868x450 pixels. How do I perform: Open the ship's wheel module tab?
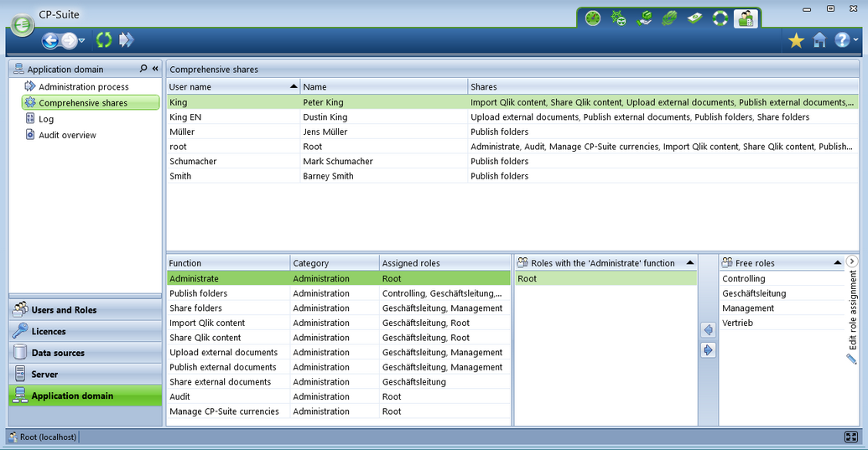[x=618, y=18]
